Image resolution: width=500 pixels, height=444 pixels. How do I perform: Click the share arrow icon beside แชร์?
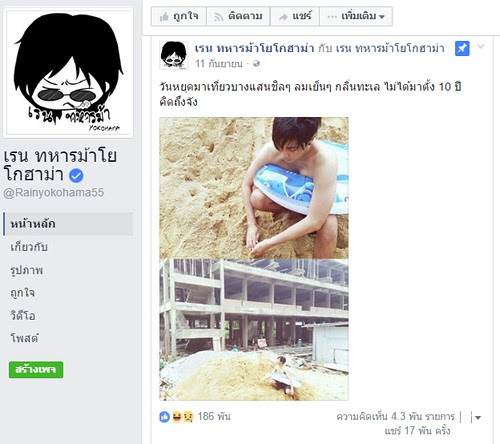283,17
